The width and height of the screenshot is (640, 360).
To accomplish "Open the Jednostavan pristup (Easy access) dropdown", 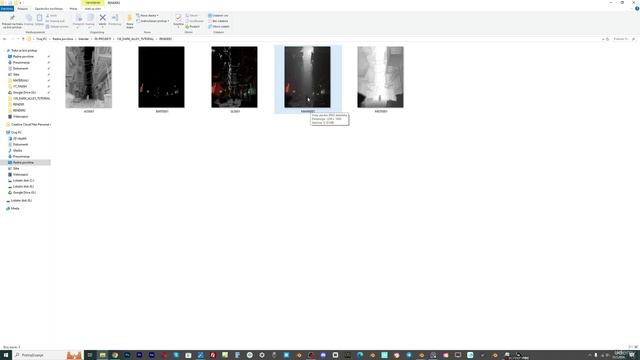I will click(152, 21).
